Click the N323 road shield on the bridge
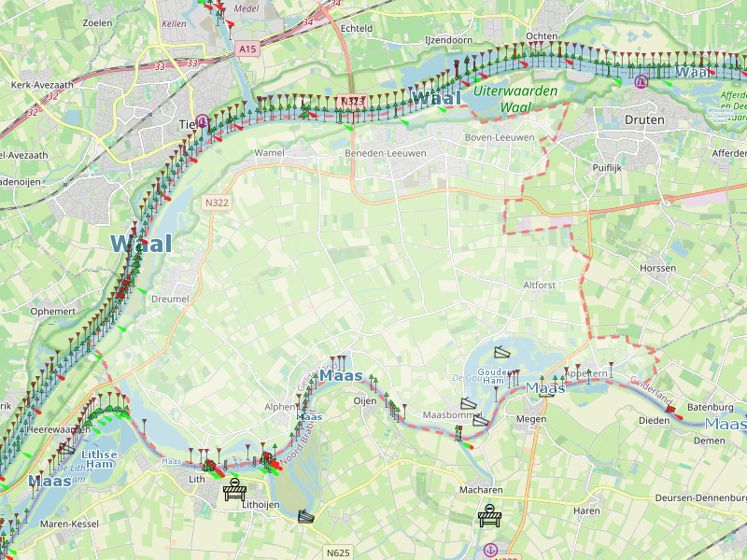 (x=353, y=101)
